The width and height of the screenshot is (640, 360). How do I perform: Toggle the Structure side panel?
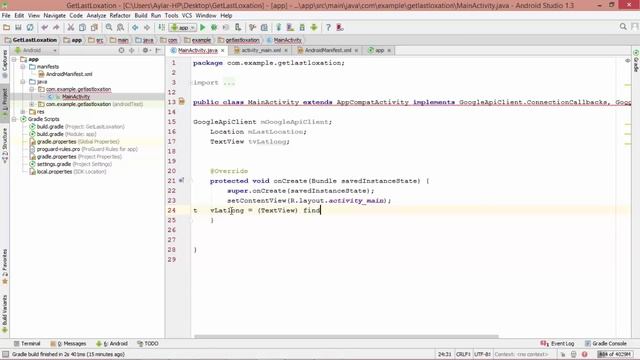point(5,146)
